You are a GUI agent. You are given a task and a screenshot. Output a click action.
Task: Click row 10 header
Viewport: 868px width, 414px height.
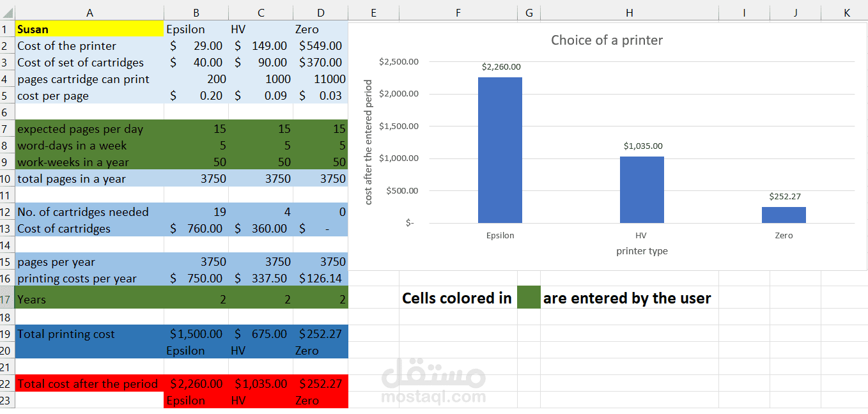pos(7,178)
